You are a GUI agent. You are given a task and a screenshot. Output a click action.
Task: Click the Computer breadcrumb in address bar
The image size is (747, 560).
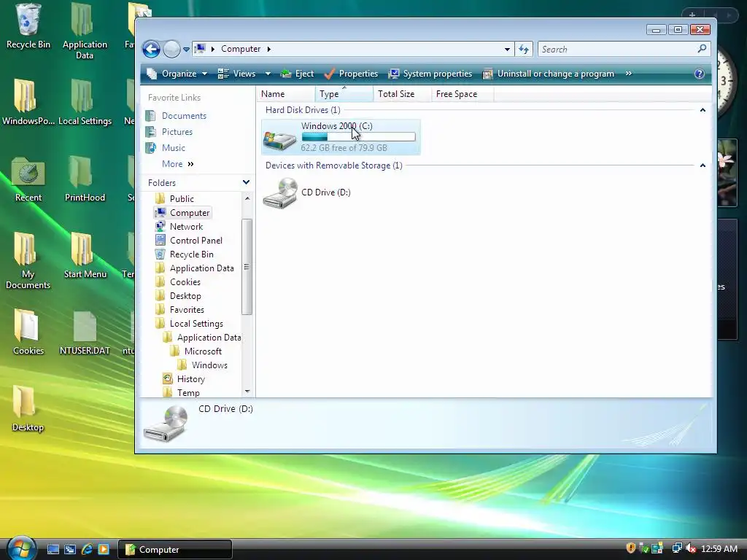241,49
